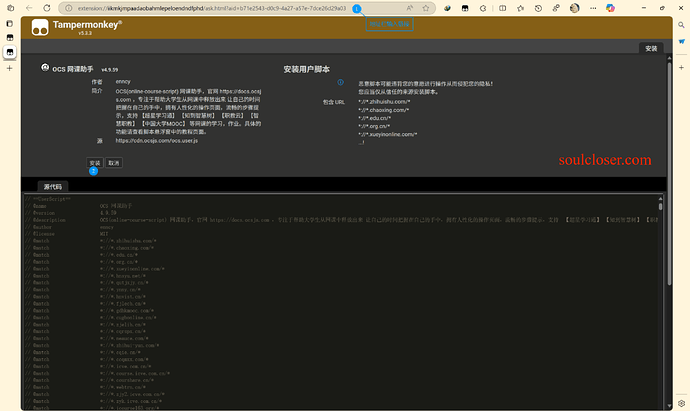The image size is (690, 411).
Task: Activate the read aloud icon
Action: click(409, 8)
